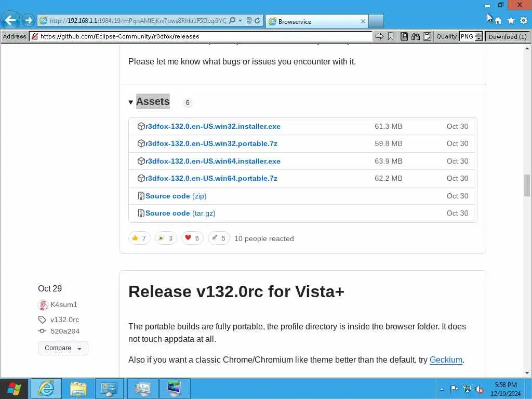The width and height of the screenshot is (532, 399).
Task: Click the Download (1) button
Action: pos(508,36)
